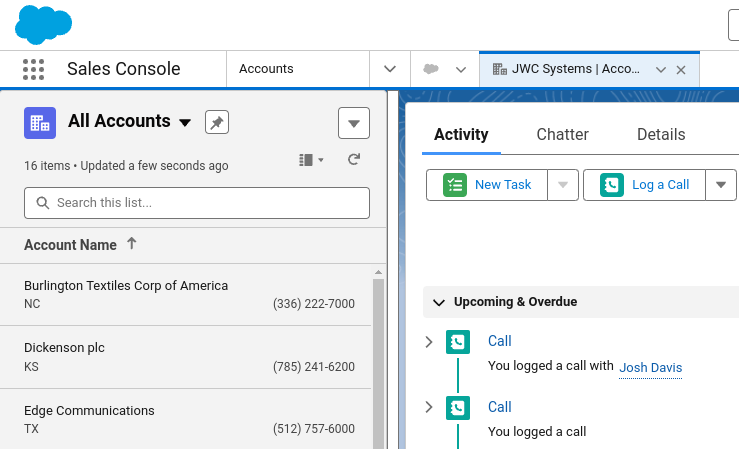This screenshot has width=739, height=449.
Task: Click the Salesforce cloud logo
Action: [43, 24]
